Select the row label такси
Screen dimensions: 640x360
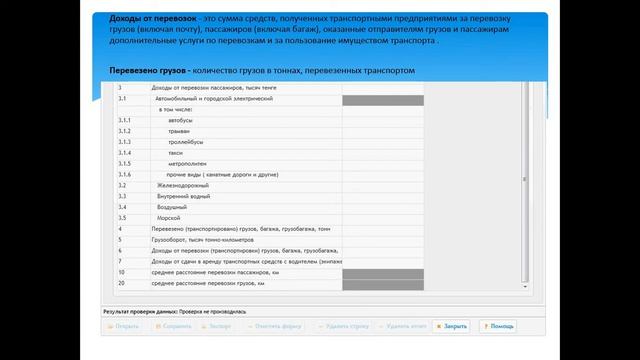176,153
